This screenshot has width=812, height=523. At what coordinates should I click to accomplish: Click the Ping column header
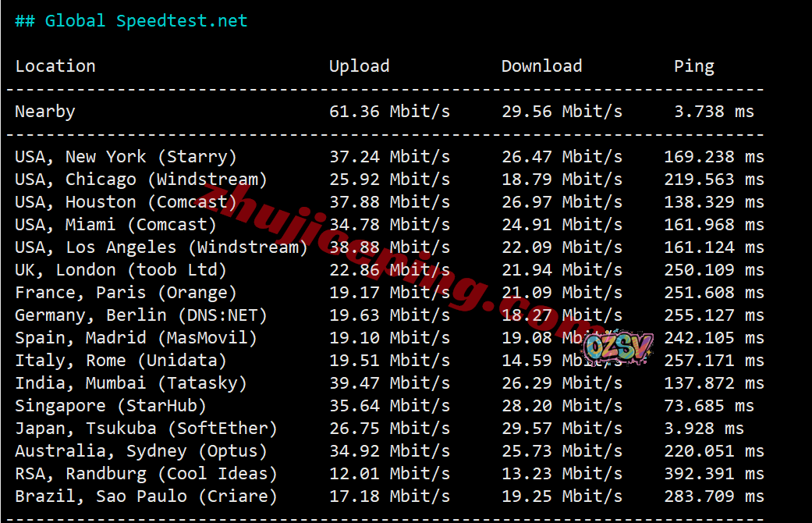(694, 66)
